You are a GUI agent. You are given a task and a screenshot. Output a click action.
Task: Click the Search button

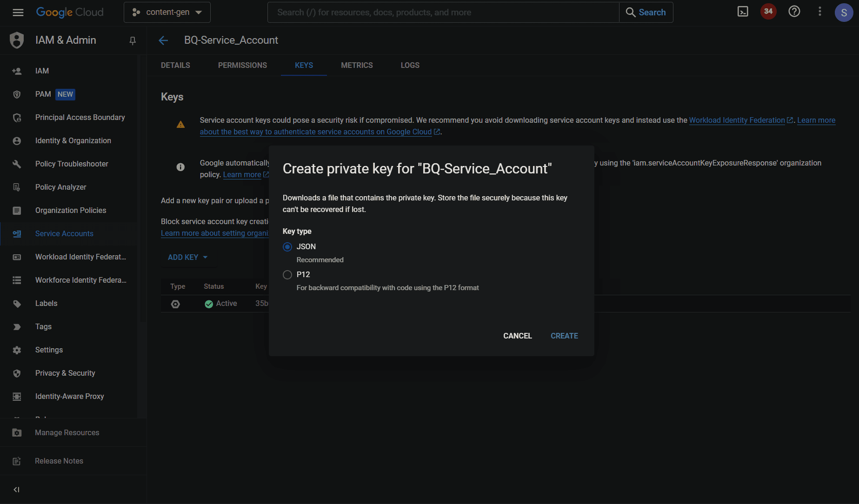point(646,13)
